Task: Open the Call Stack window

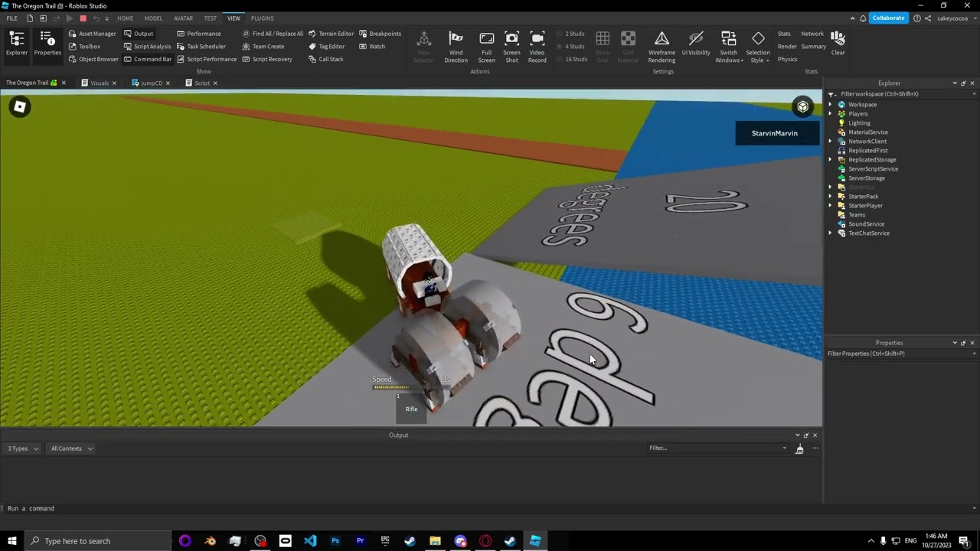Action: pos(325,59)
